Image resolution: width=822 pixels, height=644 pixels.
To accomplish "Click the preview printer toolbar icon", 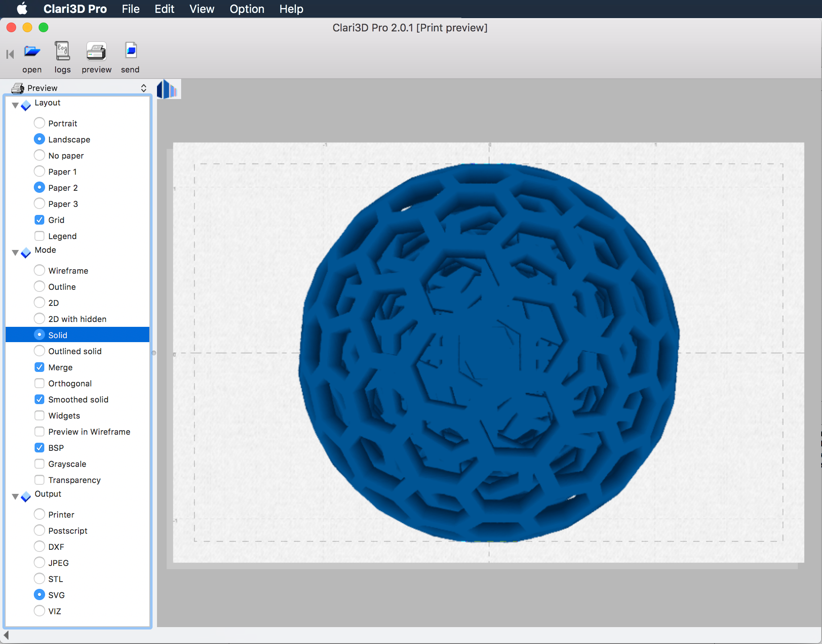I will click(x=96, y=51).
